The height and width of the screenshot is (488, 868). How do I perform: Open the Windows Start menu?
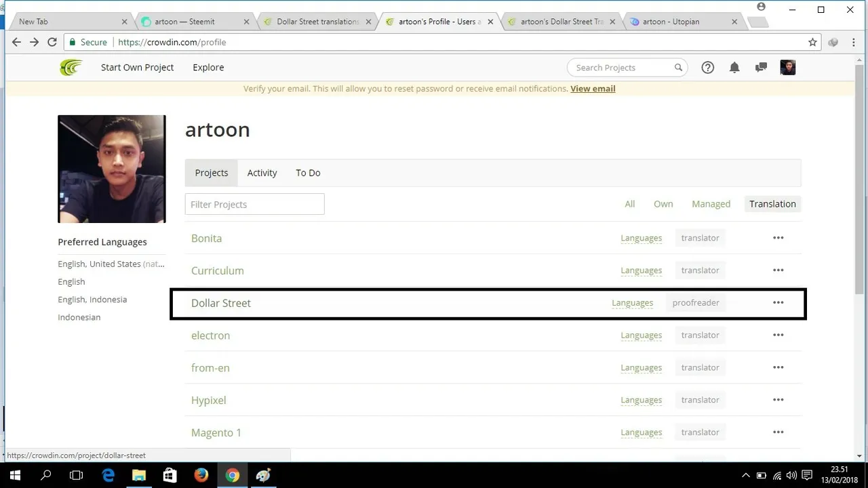tap(14, 475)
